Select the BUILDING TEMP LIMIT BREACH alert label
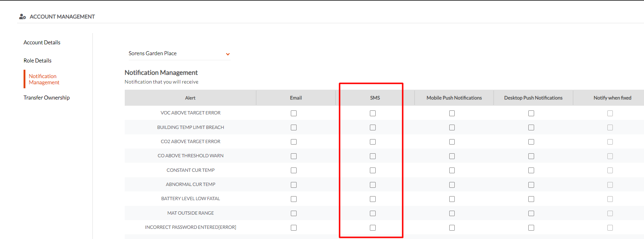 [x=191, y=127]
